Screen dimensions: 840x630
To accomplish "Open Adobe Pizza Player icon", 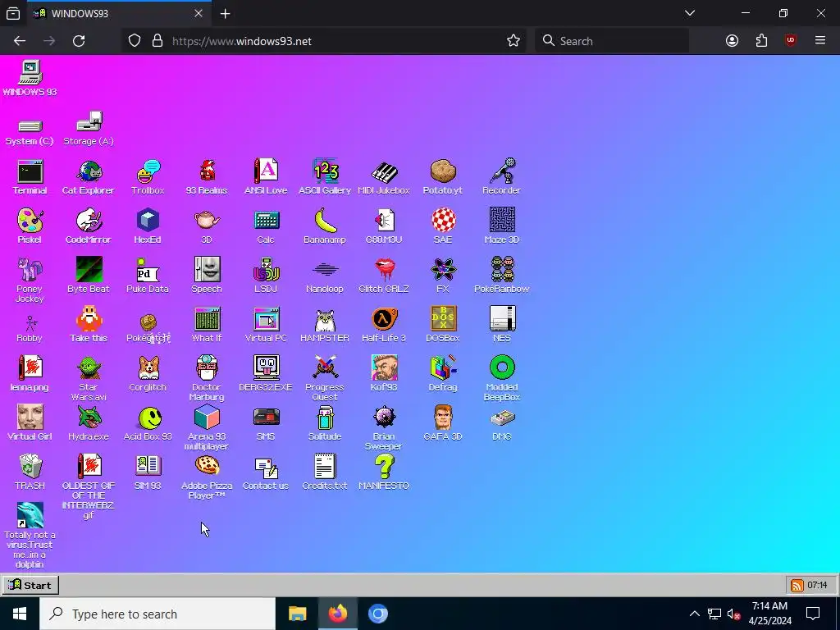I will coord(207,477).
